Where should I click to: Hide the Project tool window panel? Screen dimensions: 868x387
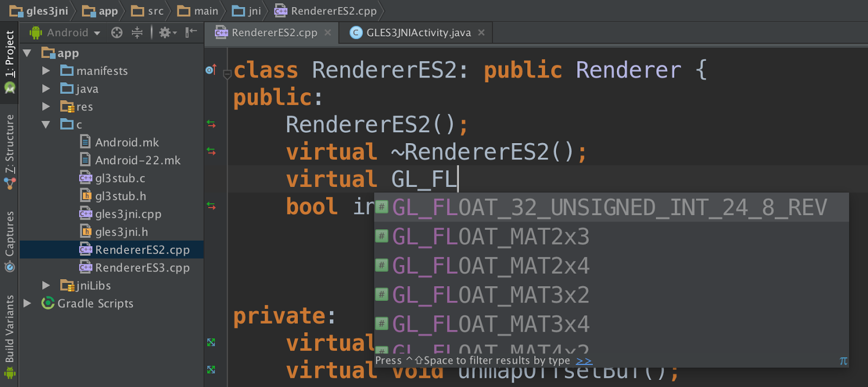pyautogui.click(x=190, y=33)
